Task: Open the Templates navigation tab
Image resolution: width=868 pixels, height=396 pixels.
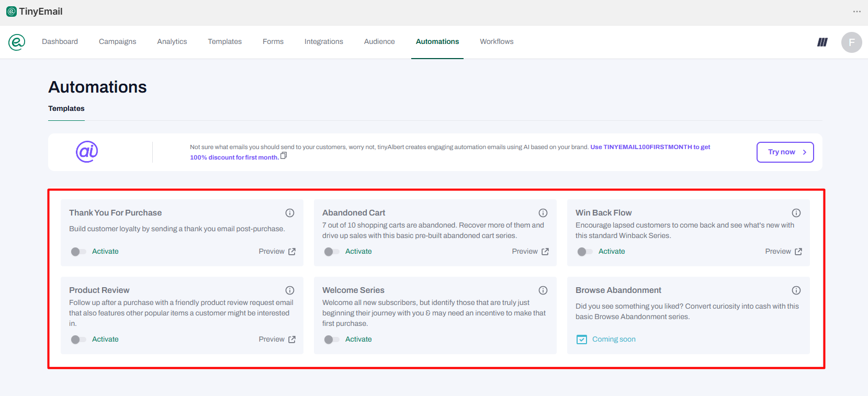Action: 225,42
